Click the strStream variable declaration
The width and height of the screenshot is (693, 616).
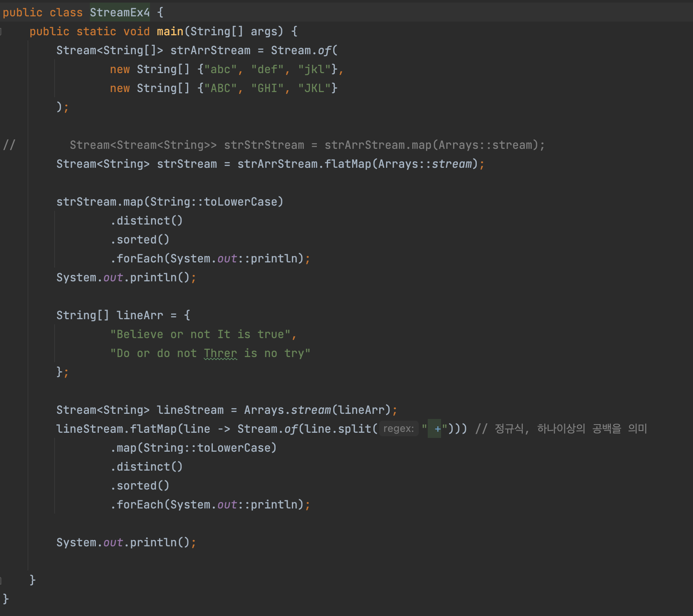(187, 164)
